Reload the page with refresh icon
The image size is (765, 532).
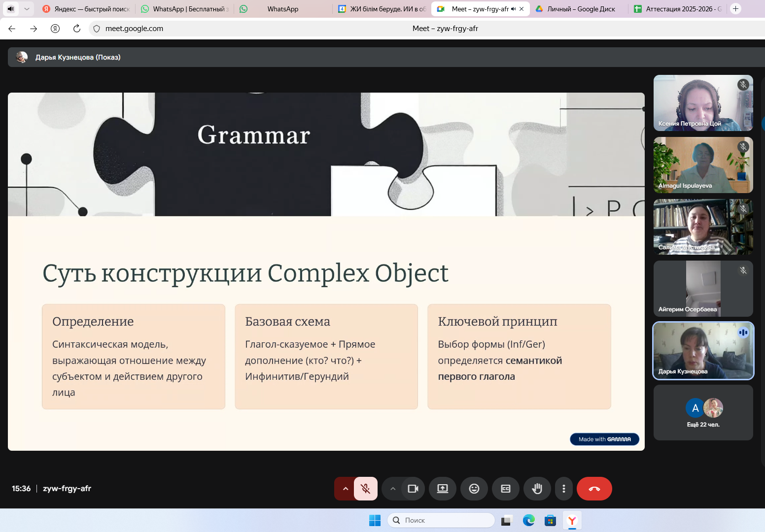[77, 29]
